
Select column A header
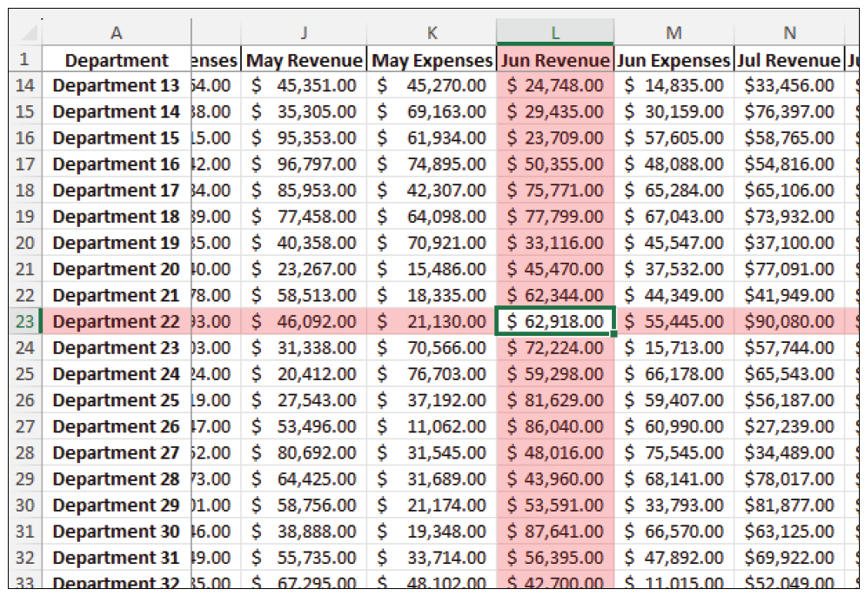tap(116, 33)
